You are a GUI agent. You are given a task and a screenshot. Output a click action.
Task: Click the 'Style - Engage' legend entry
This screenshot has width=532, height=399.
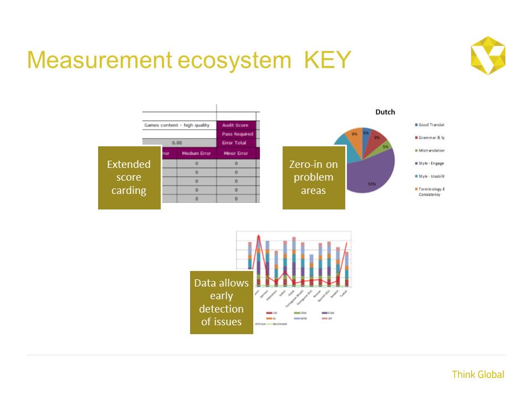429,163
